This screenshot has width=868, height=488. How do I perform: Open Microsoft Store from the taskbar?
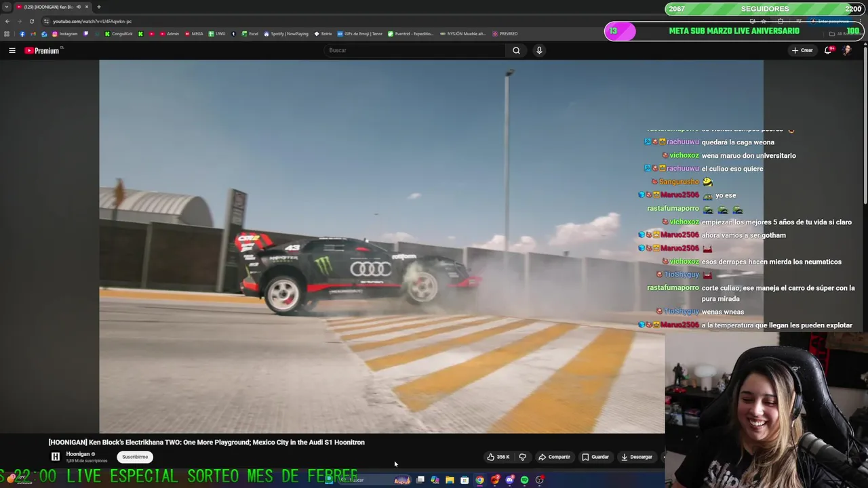465,480
